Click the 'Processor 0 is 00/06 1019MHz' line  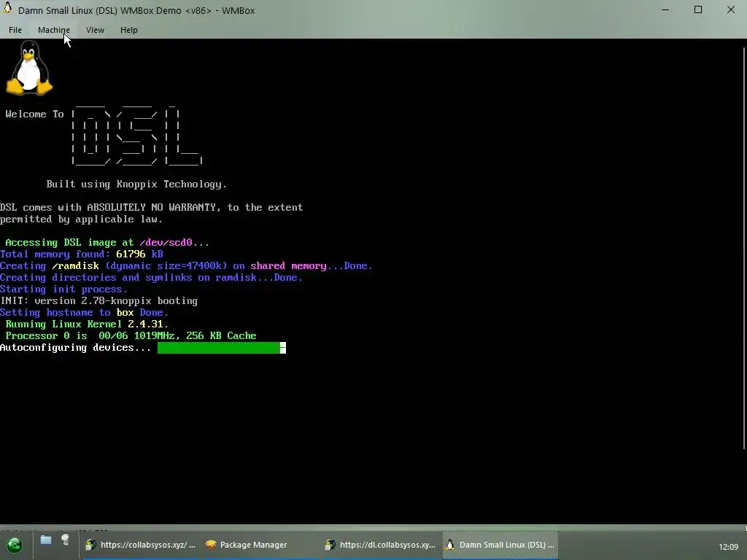[131, 336]
